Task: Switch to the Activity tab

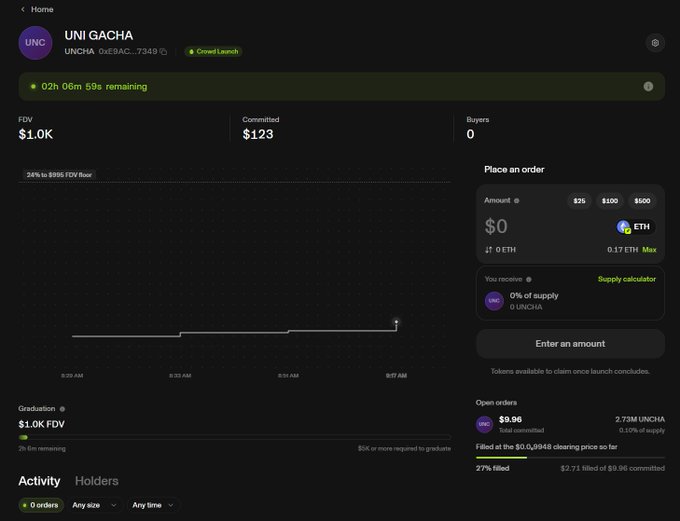Action: (39, 481)
